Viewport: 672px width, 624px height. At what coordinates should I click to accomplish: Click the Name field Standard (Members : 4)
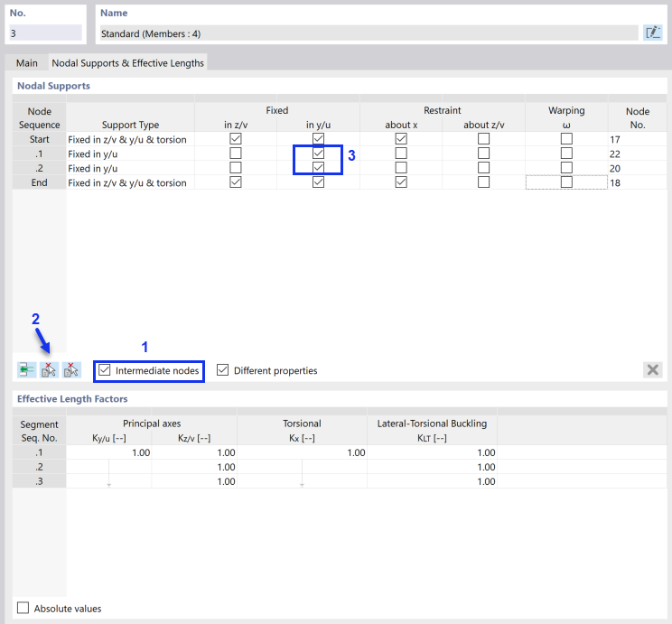point(369,33)
